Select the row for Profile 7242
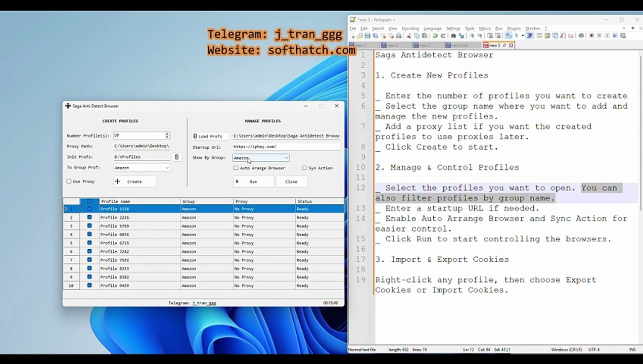Image resolution: width=643 pixels, height=364 pixels. [x=203, y=251]
